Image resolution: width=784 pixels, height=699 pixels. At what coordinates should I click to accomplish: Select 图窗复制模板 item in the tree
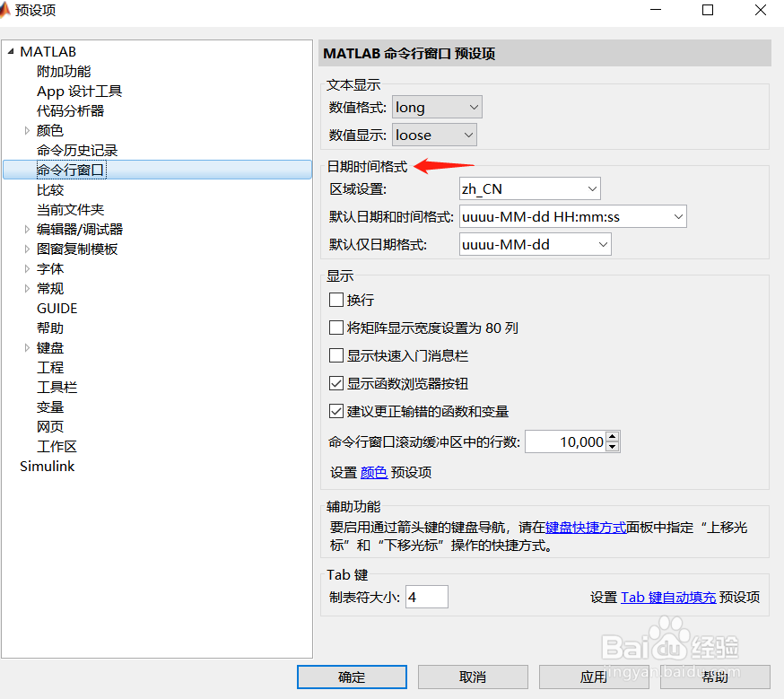(x=77, y=249)
